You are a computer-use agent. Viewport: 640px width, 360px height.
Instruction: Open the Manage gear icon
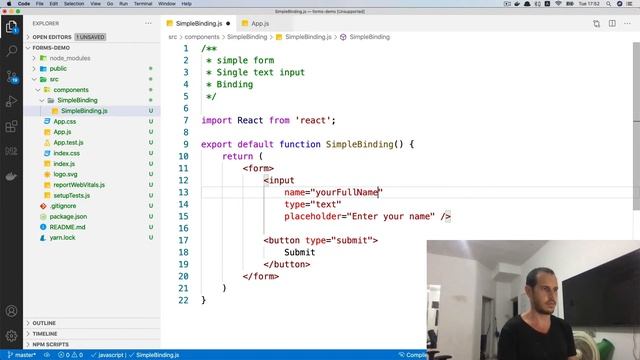pyautogui.click(x=11, y=336)
